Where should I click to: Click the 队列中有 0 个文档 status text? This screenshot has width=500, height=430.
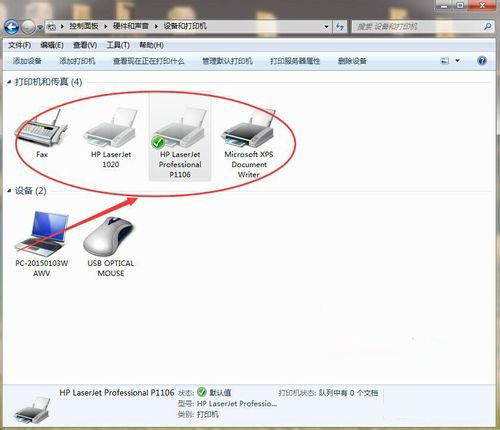pyautogui.click(x=348, y=393)
